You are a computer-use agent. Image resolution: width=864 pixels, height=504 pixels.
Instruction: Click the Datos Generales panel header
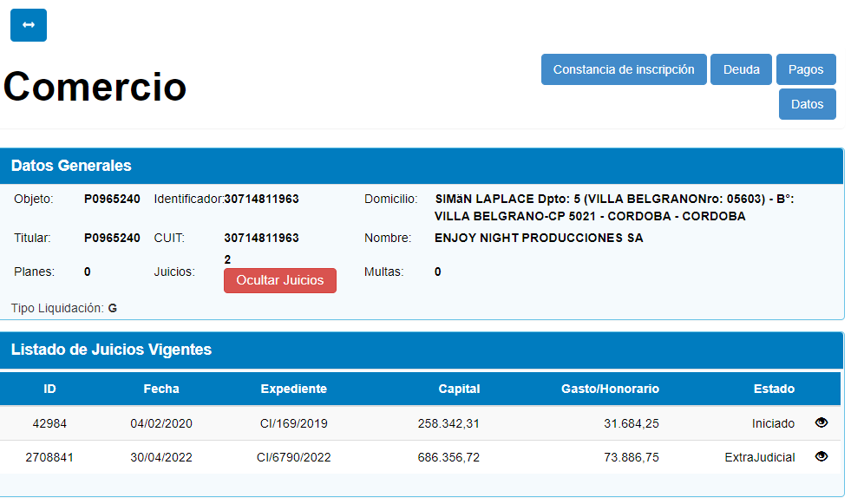pyautogui.click(x=71, y=166)
